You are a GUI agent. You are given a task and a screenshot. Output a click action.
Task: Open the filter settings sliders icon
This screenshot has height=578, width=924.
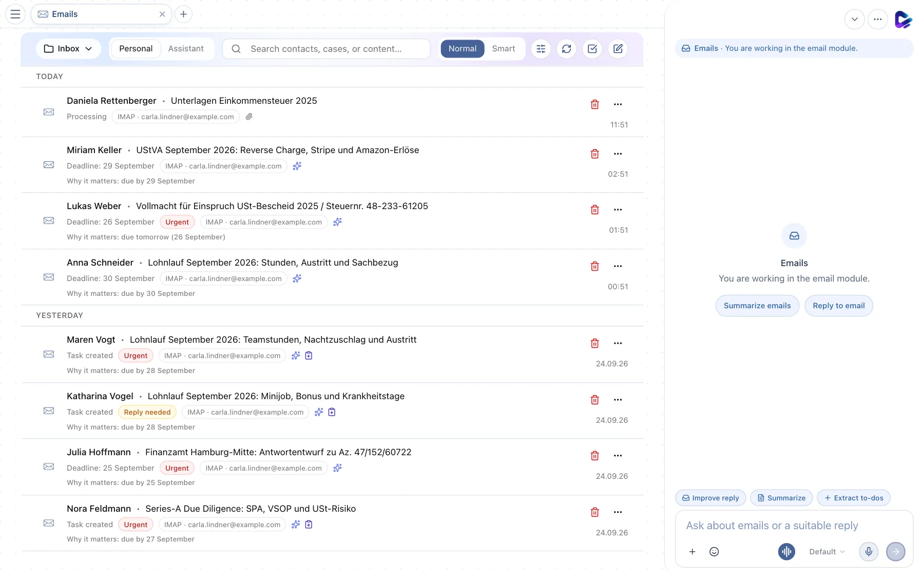(x=541, y=49)
